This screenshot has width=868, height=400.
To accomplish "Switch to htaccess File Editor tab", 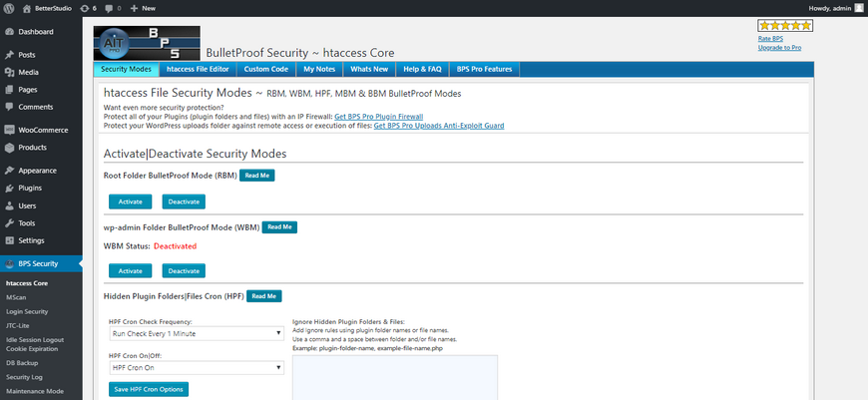I will (198, 69).
